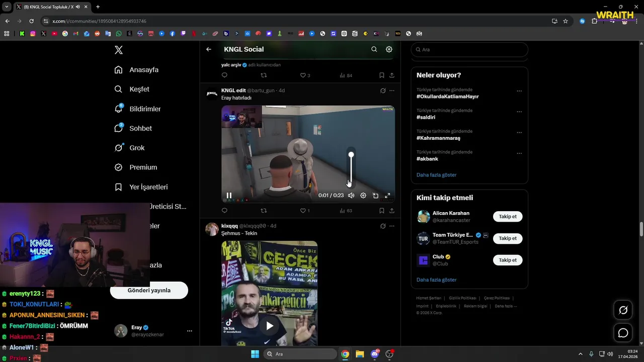Viewport: 644px width, 362px height.
Task: Follow Alican Karahan
Action: point(508,217)
